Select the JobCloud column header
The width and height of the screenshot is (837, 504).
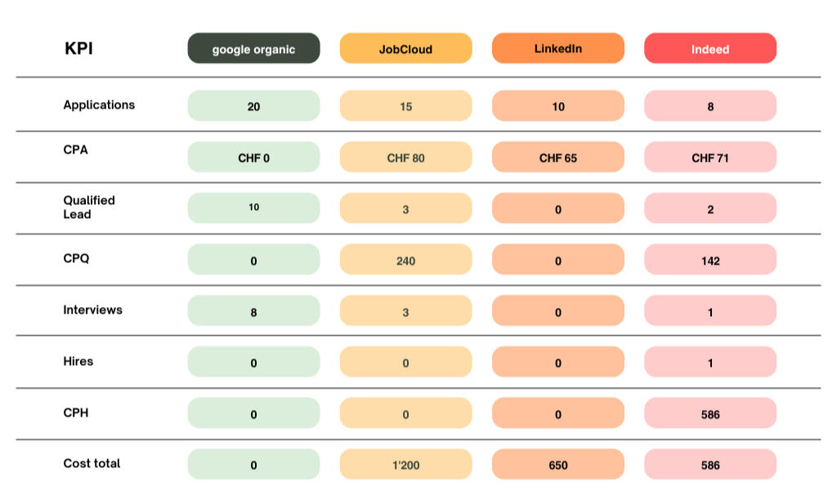tap(405, 49)
